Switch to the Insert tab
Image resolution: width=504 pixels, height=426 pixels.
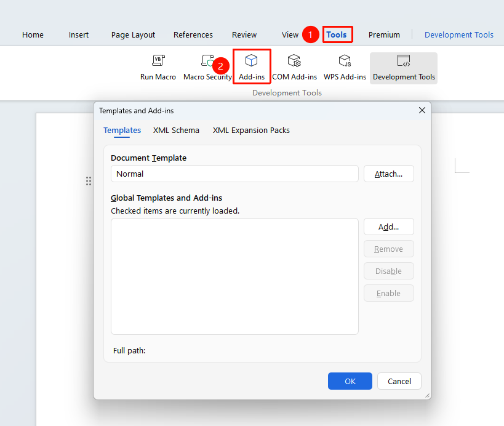[x=79, y=34]
